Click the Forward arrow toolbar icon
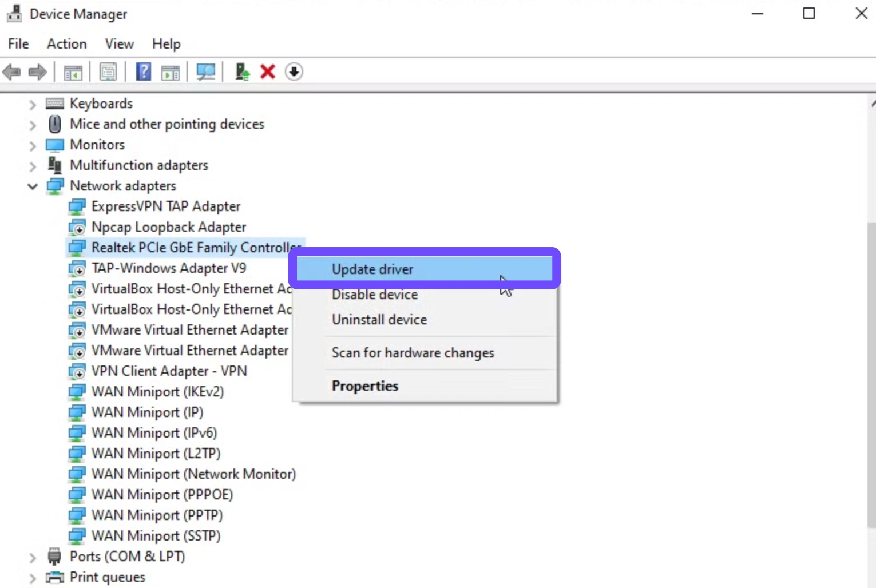Image resolution: width=876 pixels, height=588 pixels. coord(38,72)
